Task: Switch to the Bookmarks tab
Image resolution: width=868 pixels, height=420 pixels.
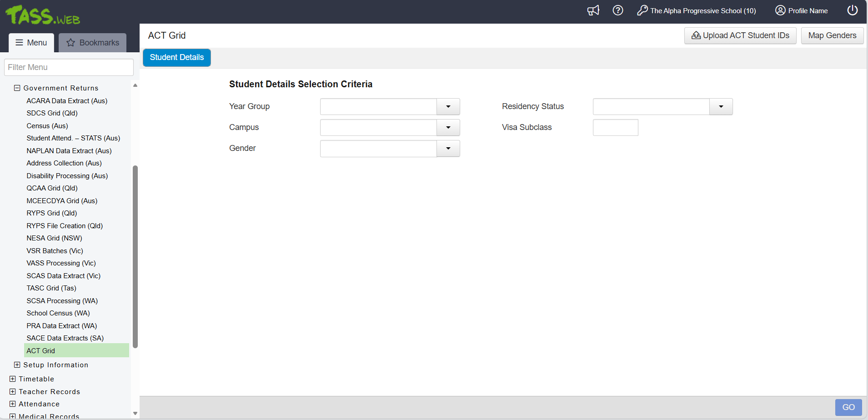Action: tap(93, 43)
